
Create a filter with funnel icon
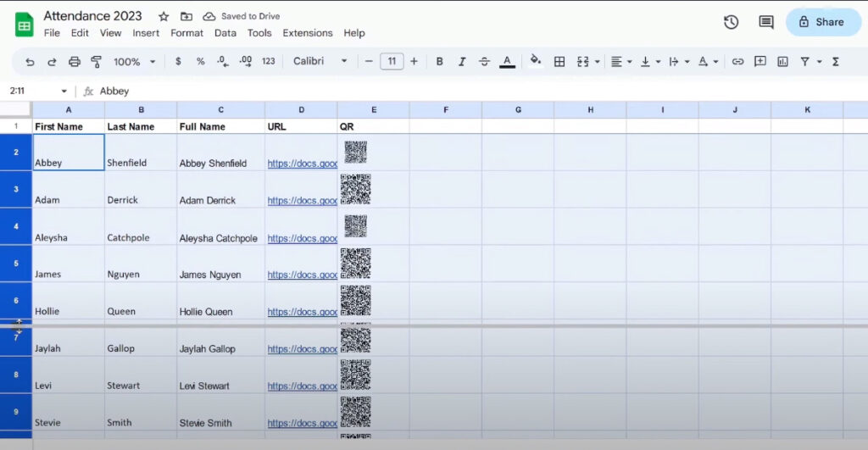tap(805, 61)
